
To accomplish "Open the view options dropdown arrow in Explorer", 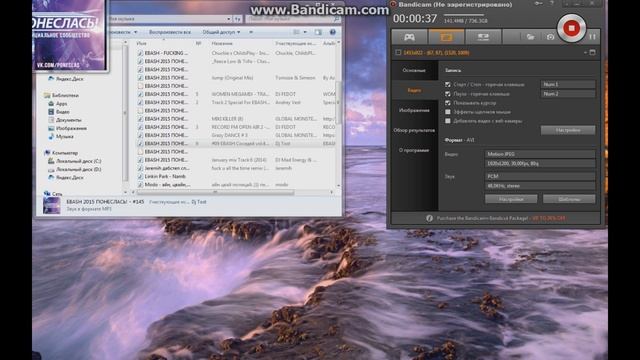I will click(305, 32).
